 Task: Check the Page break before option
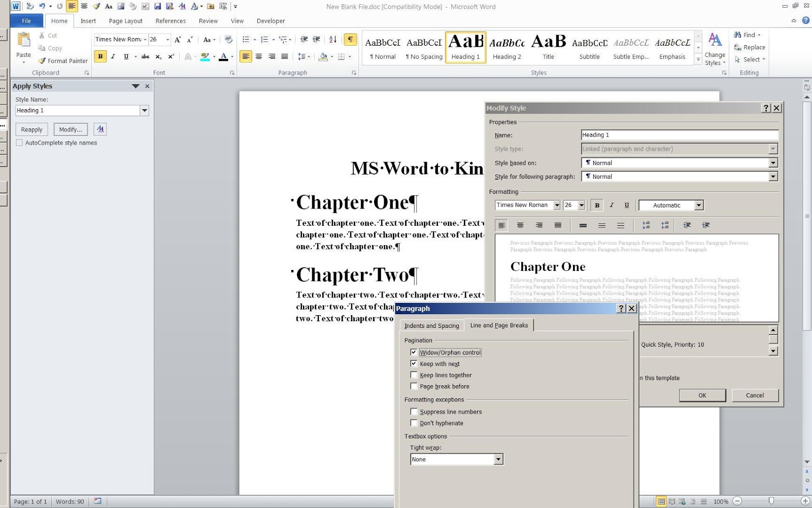click(414, 386)
